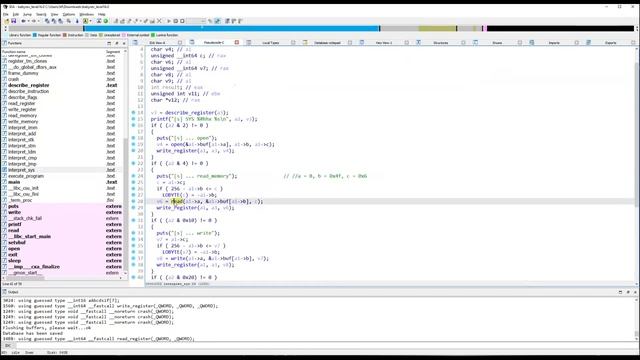Click the pause process toolbar icon

click(176, 21)
